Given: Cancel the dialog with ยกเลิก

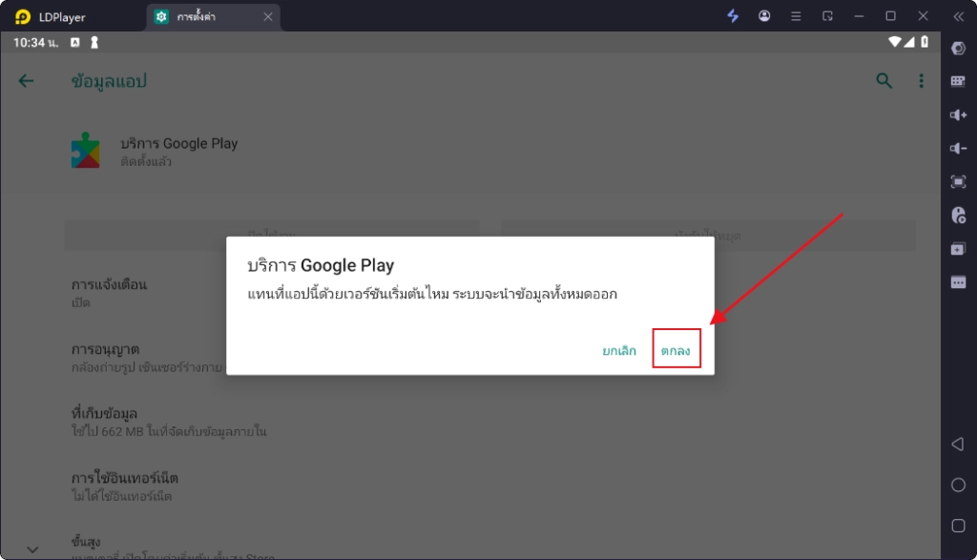Looking at the screenshot, I should 618,351.
